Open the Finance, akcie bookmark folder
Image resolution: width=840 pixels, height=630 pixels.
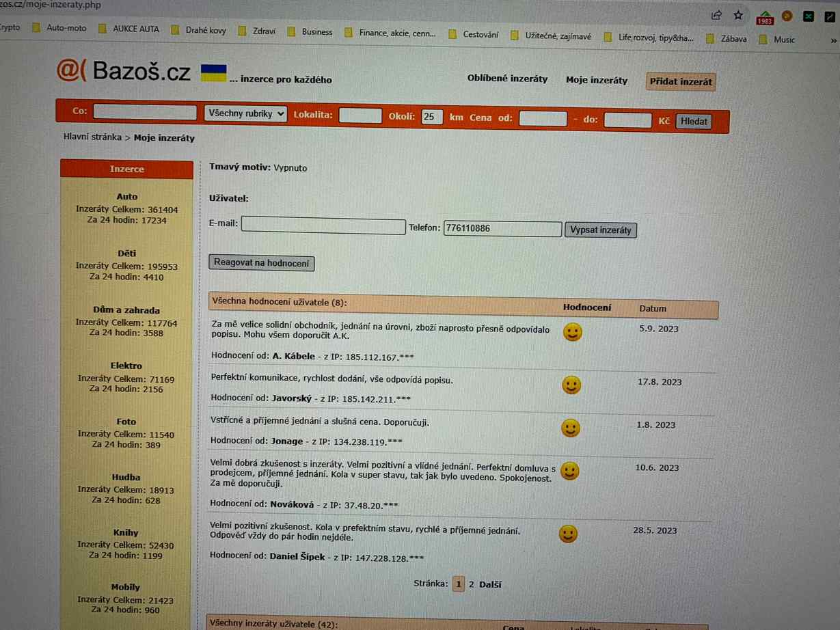390,33
